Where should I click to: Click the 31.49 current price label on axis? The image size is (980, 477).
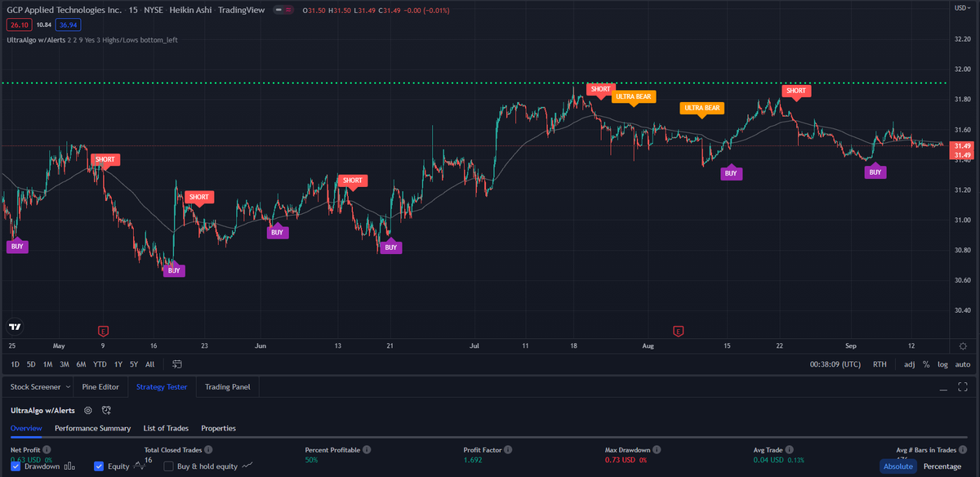[x=963, y=146]
